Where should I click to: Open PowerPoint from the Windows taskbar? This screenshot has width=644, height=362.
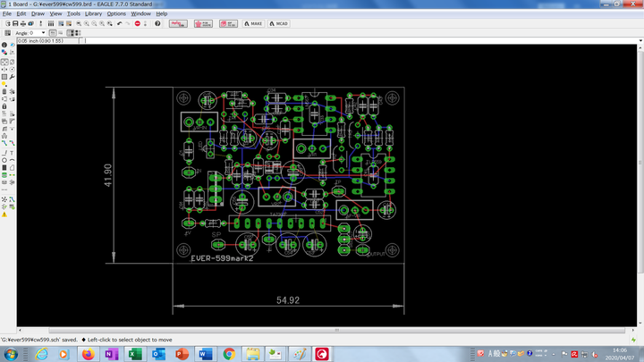(181, 354)
